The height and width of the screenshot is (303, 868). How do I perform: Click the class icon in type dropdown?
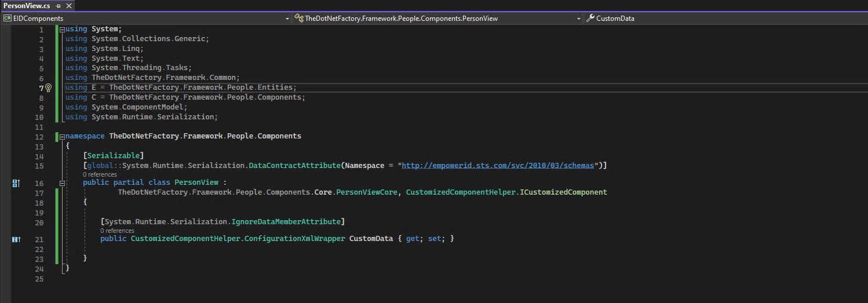tap(299, 19)
